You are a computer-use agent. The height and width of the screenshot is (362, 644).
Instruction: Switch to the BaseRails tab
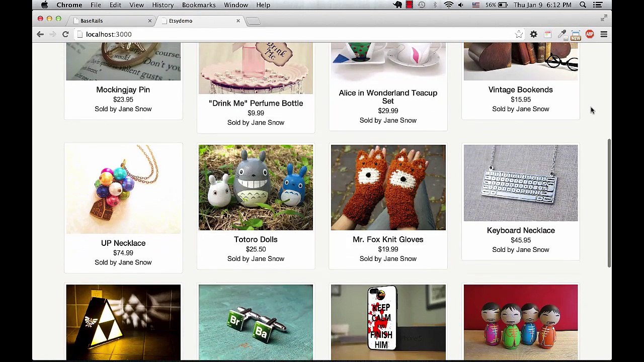point(111,21)
